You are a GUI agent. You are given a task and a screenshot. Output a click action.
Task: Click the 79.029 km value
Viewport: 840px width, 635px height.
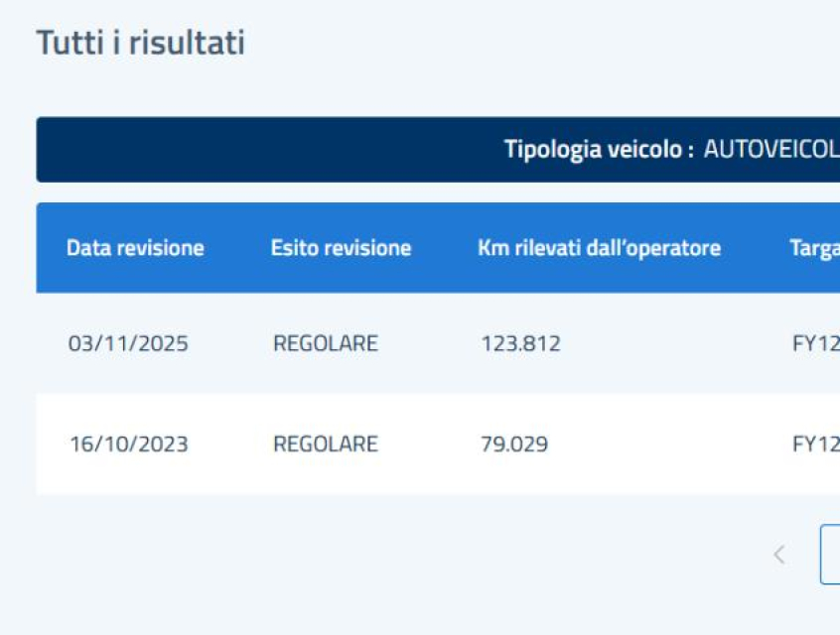(x=513, y=444)
